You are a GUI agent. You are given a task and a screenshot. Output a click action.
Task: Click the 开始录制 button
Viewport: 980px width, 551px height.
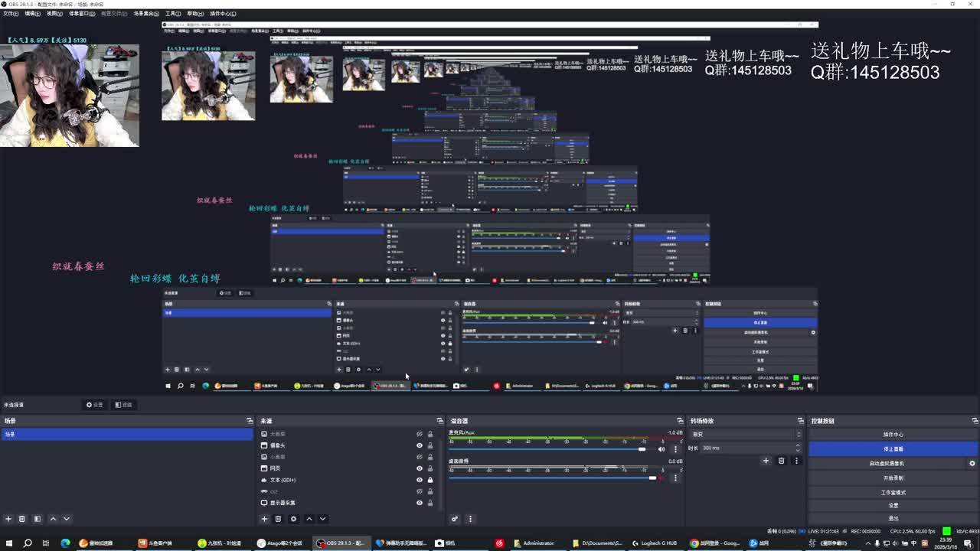(x=893, y=478)
